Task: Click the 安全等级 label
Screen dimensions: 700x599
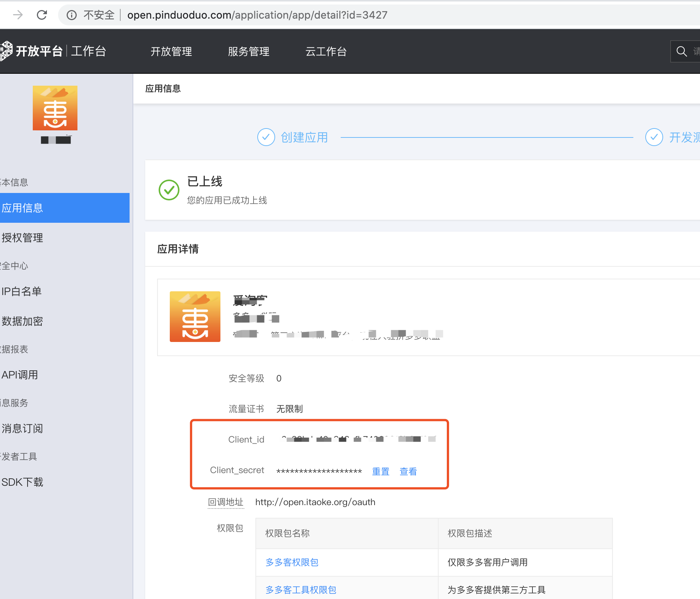Action: point(246,378)
